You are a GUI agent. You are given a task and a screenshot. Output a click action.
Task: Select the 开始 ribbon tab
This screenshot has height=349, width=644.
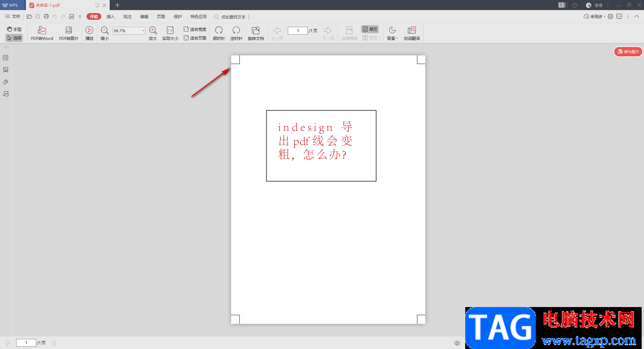[94, 16]
